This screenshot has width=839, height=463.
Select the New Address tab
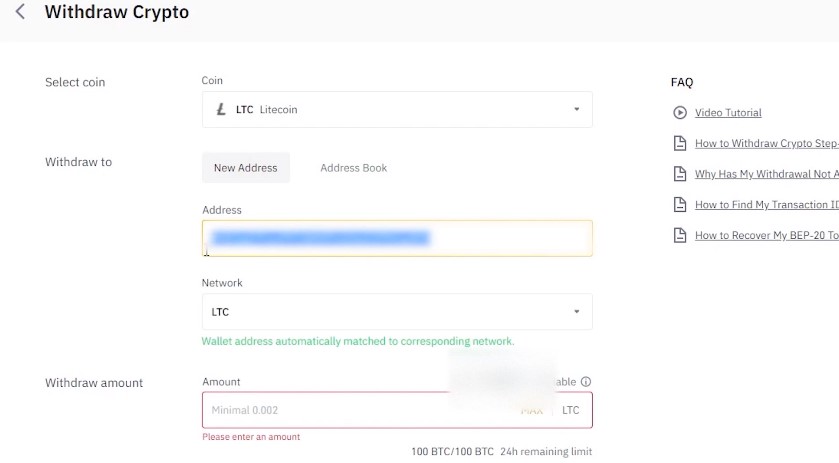[246, 168]
